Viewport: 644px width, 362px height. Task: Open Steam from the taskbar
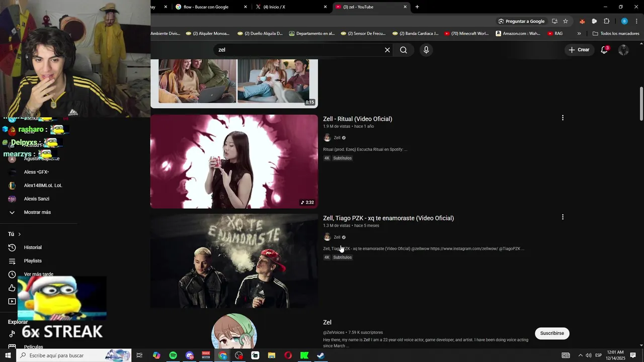coord(320,355)
